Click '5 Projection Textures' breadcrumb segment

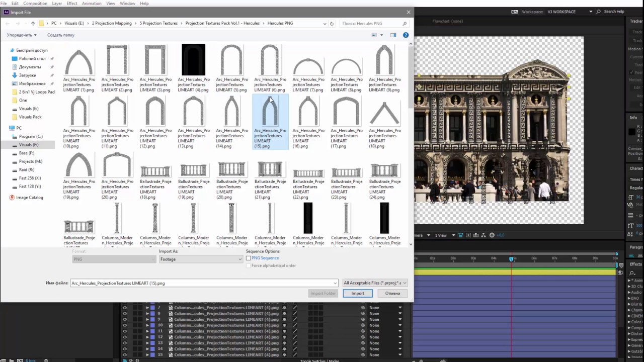[158, 24]
